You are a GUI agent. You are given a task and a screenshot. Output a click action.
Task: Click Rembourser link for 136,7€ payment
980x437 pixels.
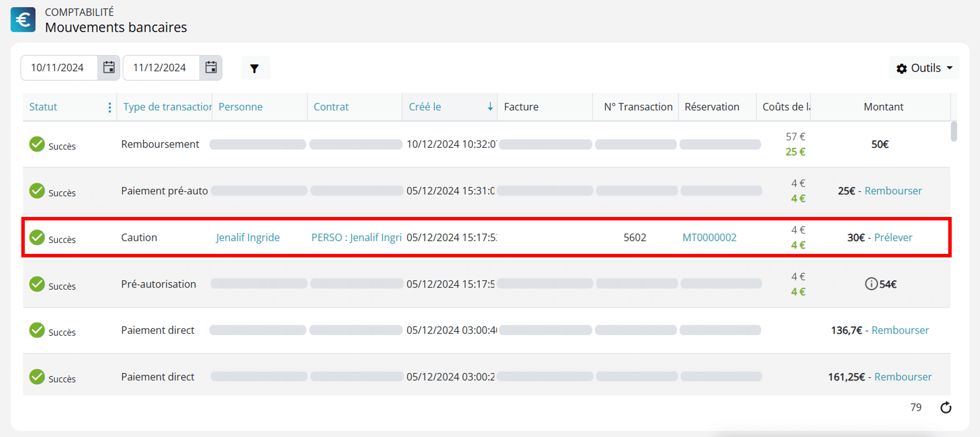pyautogui.click(x=900, y=330)
